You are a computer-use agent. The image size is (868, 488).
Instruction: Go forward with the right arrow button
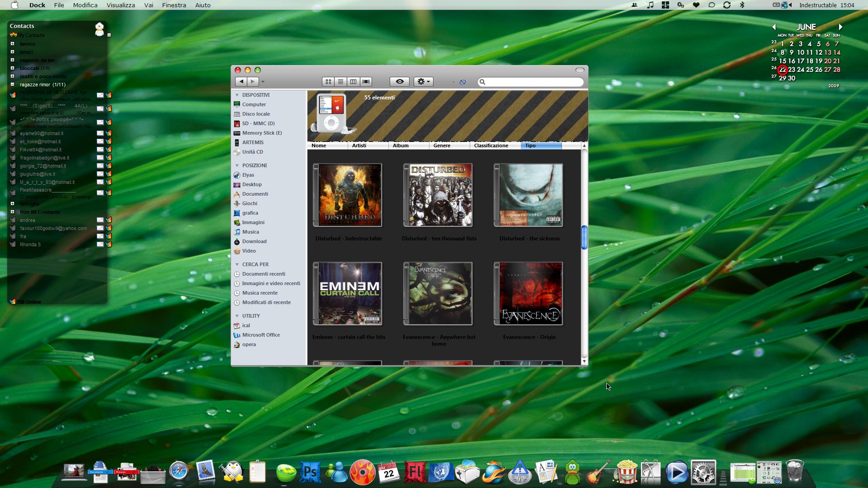coord(253,82)
